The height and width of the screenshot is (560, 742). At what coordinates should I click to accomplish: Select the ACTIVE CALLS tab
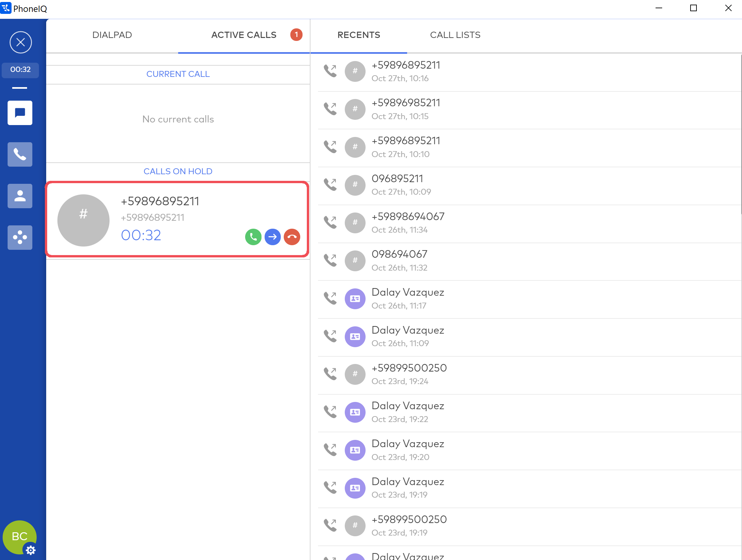(x=244, y=35)
